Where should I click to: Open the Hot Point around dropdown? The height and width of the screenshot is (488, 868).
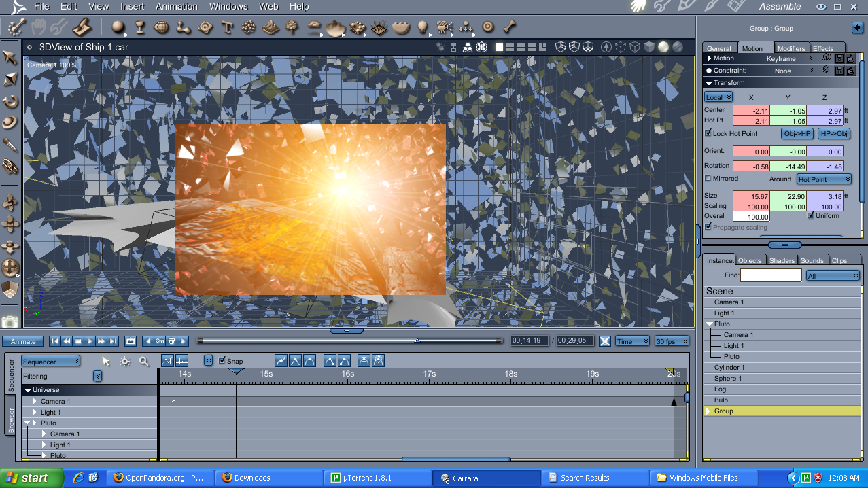click(x=824, y=179)
